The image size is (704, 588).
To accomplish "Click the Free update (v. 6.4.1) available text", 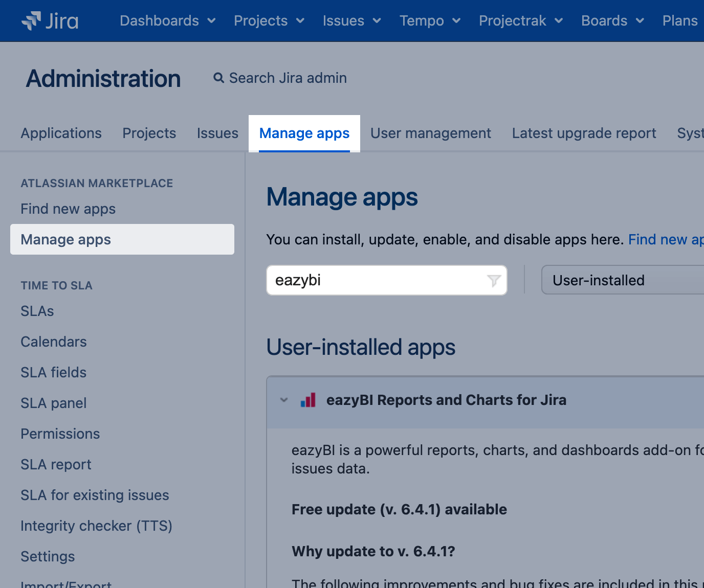I will click(x=399, y=509).
